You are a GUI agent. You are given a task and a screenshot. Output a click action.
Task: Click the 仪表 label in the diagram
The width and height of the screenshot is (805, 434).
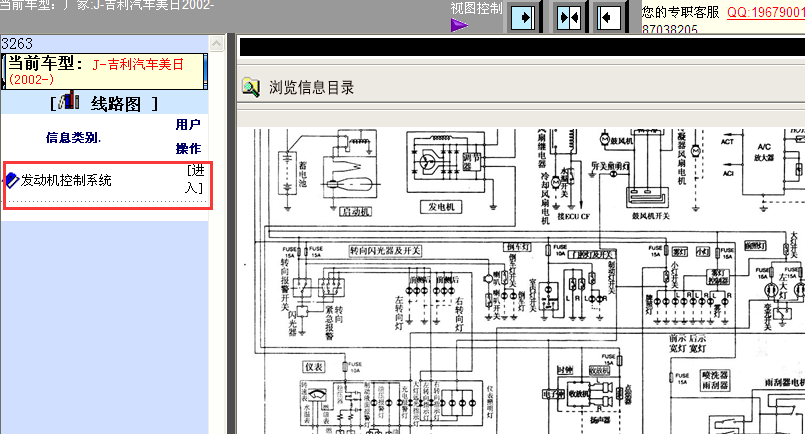click(x=314, y=367)
